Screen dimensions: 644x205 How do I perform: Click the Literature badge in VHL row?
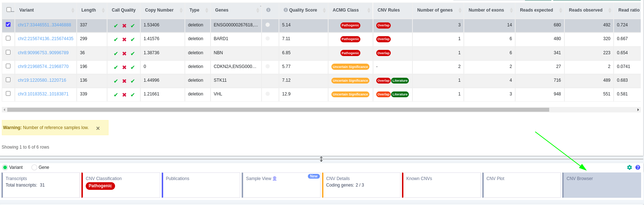(x=400, y=94)
